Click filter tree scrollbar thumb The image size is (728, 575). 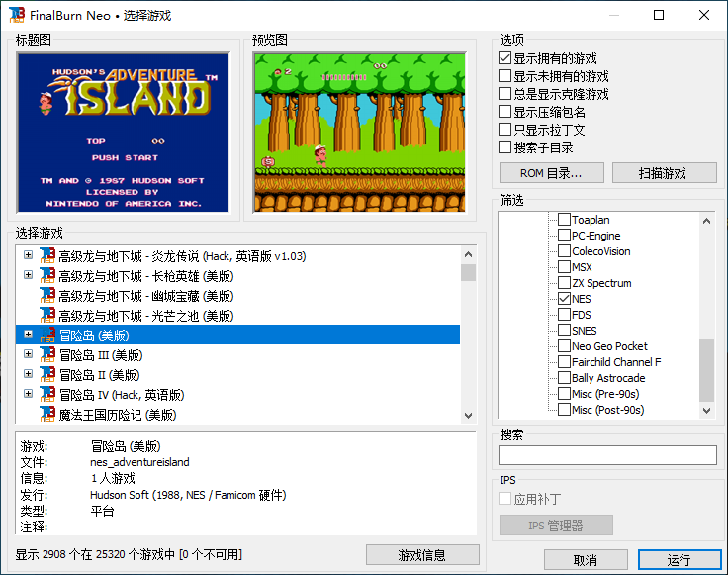tap(706, 370)
